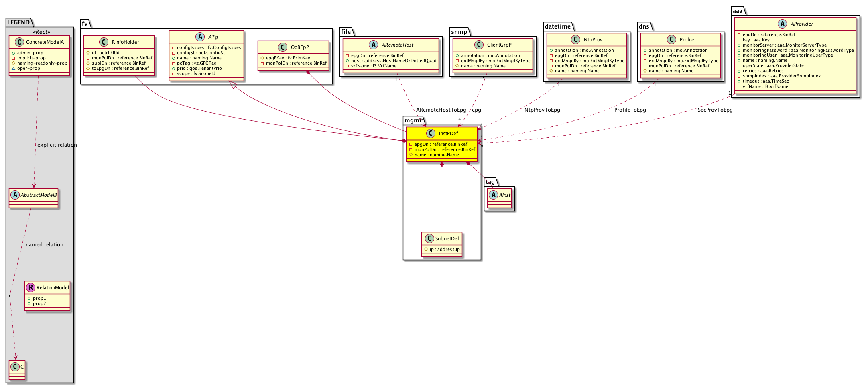Viewport: 868px width, 387px height.
Task: Click the C icon of RInfoHolder
Action: pos(104,42)
